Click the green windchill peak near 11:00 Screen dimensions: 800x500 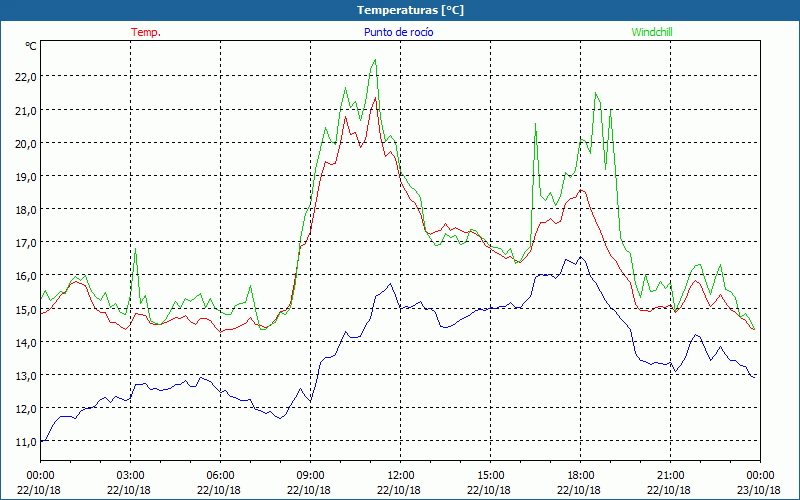375,60
